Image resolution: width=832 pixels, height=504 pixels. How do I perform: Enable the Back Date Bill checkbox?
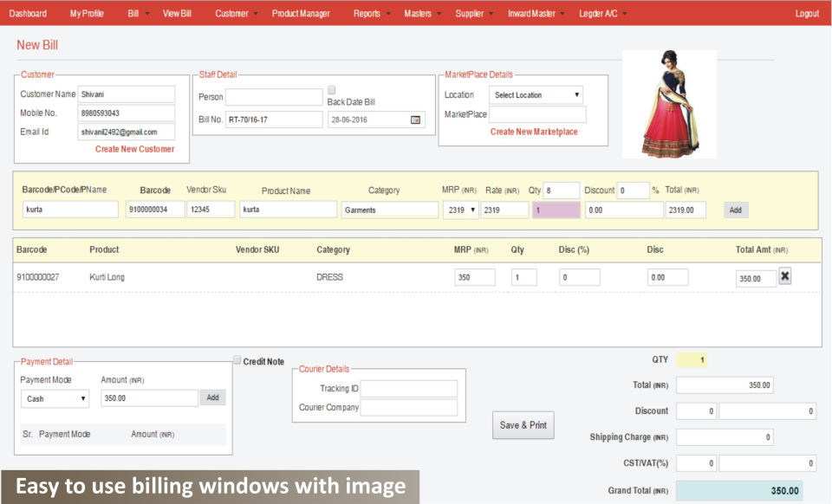pyautogui.click(x=331, y=89)
